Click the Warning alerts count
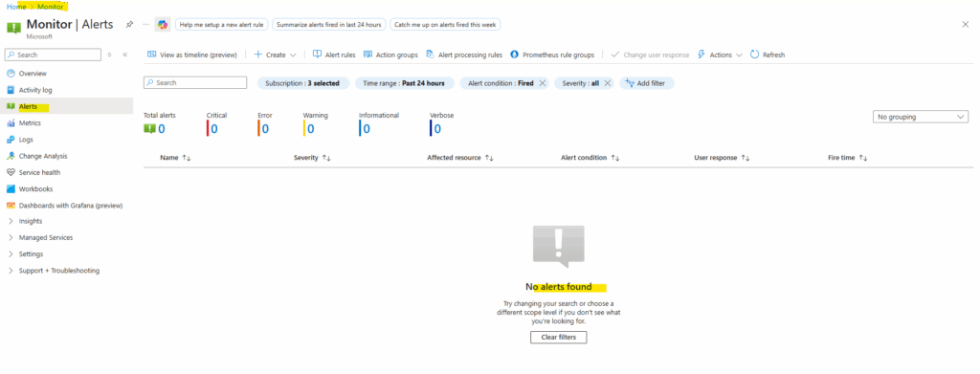 (x=311, y=128)
